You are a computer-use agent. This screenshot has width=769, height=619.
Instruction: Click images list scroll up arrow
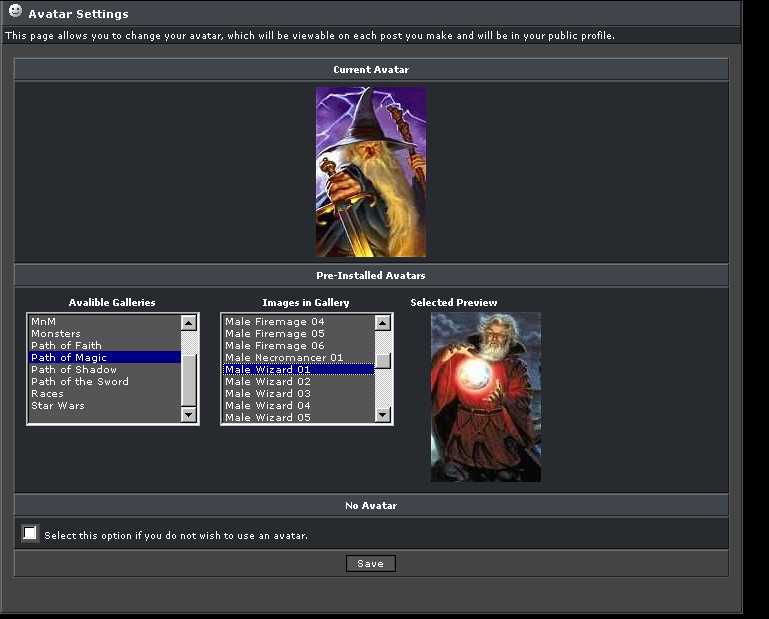coord(383,323)
